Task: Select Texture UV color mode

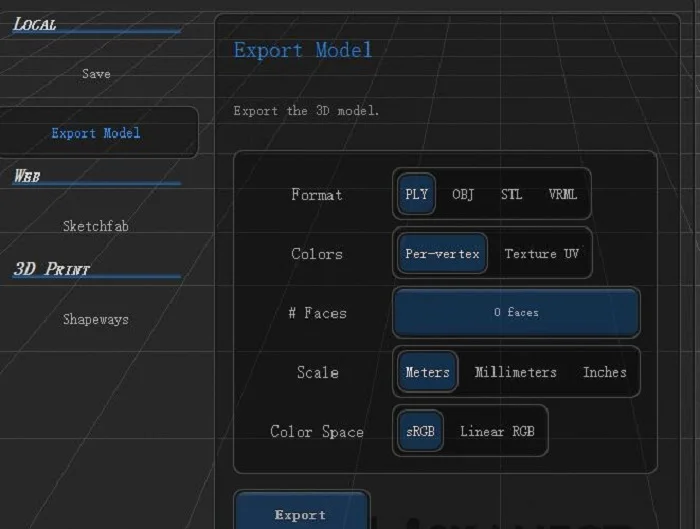Action: [x=541, y=254]
